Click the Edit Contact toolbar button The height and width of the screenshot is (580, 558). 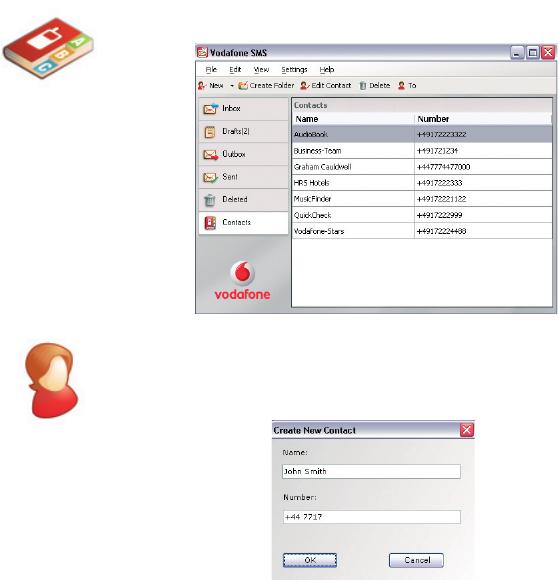tap(326, 86)
